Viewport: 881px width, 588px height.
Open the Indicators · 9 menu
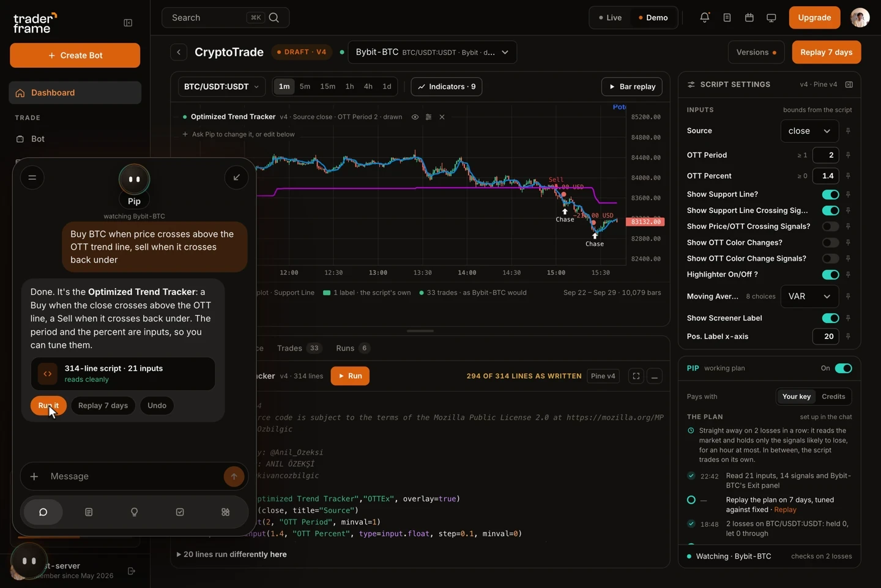point(447,87)
